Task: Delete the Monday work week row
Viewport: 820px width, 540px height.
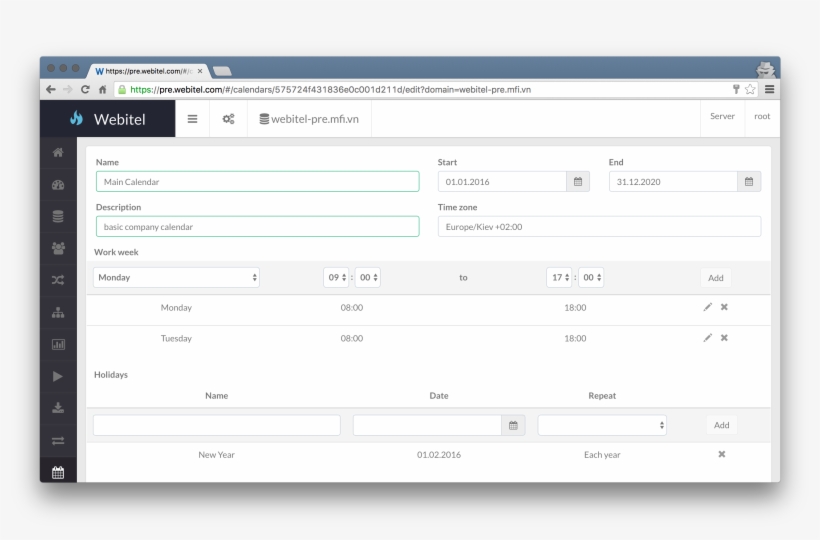Action: pyautogui.click(x=724, y=307)
